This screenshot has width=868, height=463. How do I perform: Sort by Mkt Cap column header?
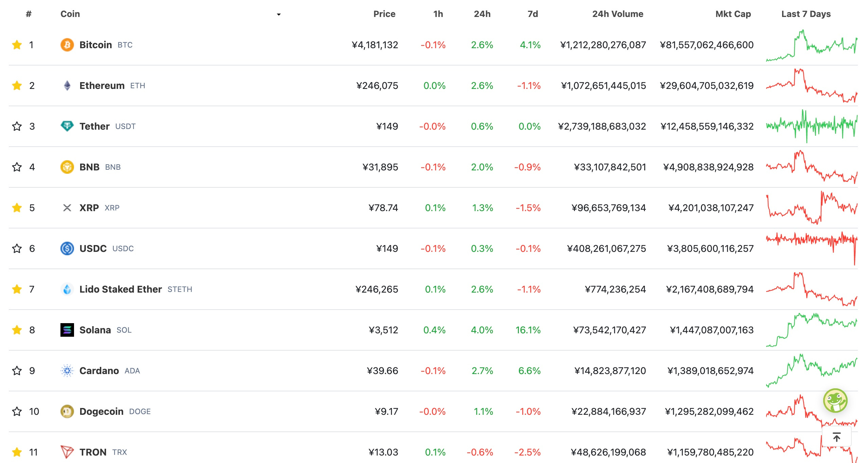click(x=733, y=14)
